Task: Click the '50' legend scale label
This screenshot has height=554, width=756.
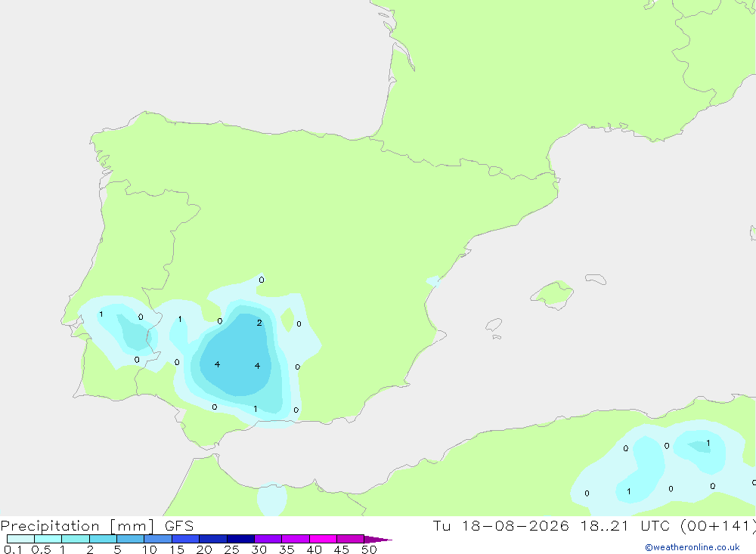Action: (x=369, y=549)
